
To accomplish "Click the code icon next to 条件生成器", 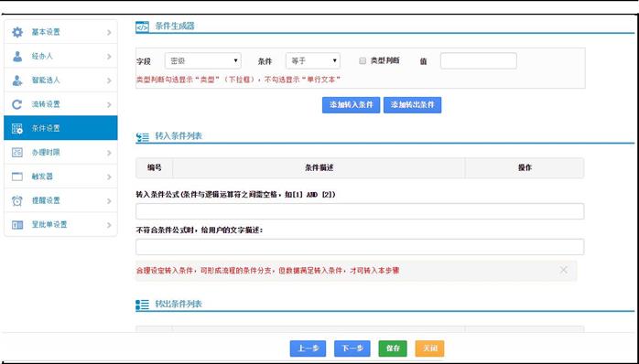I will pyautogui.click(x=142, y=27).
